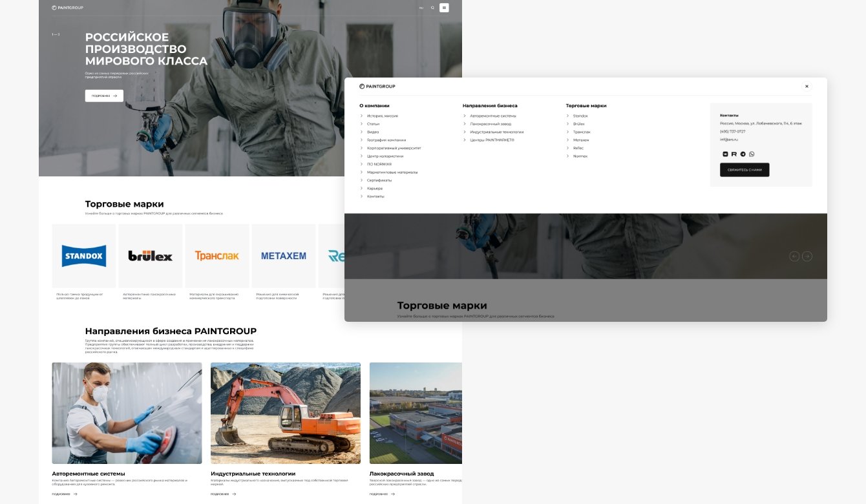This screenshot has height=504, width=866.
Task: Open Видео in the menu
Action: [x=373, y=132]
